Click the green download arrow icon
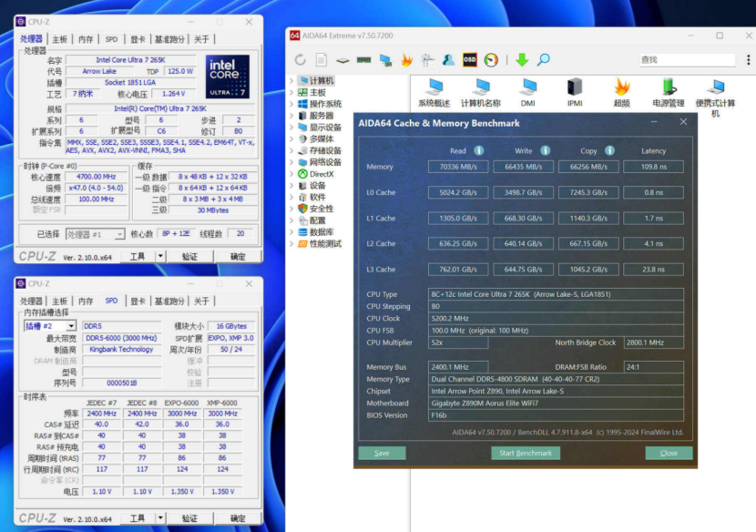Image resolution: width=756 pixels, height=532 pixels. coord(522,60)
